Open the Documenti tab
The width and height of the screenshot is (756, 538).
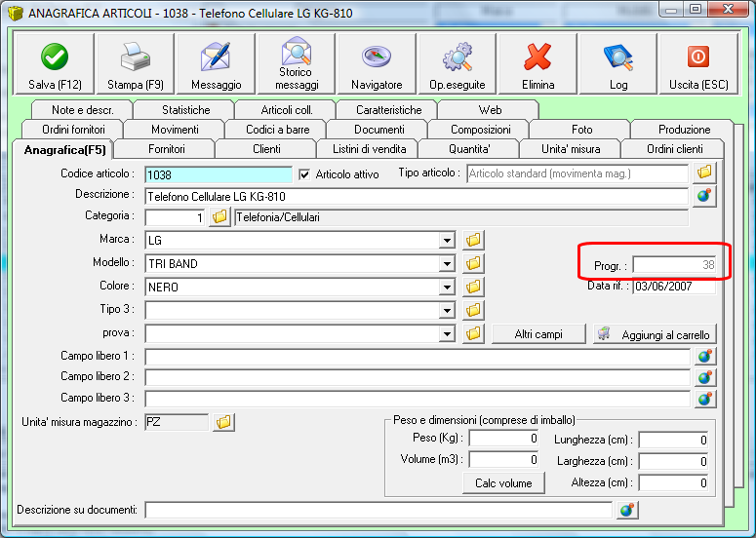pyautogui.click(x=378, y=130)
